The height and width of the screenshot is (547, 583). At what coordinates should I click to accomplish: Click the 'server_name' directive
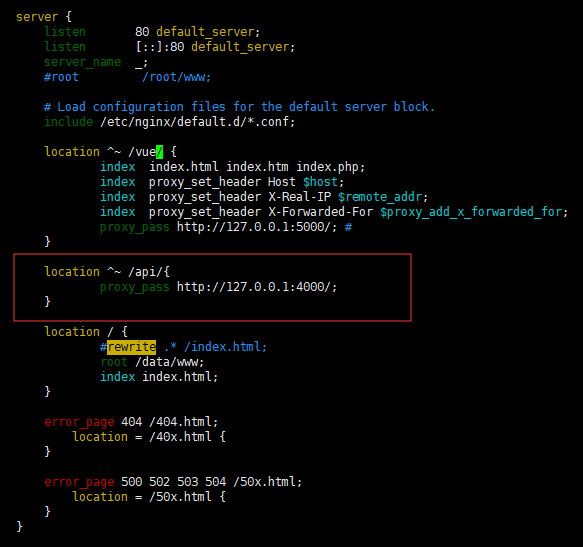coord(83,62)
